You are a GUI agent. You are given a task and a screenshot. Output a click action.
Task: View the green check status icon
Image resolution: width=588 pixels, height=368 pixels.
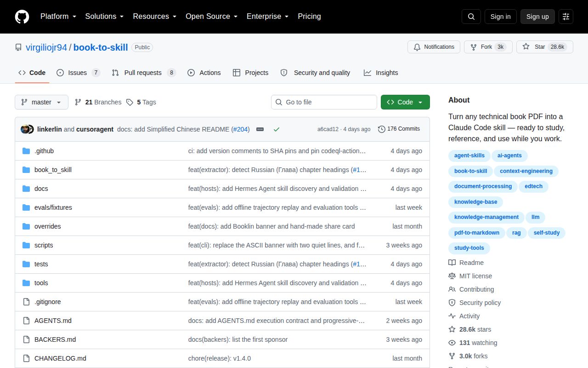point(277,129)
